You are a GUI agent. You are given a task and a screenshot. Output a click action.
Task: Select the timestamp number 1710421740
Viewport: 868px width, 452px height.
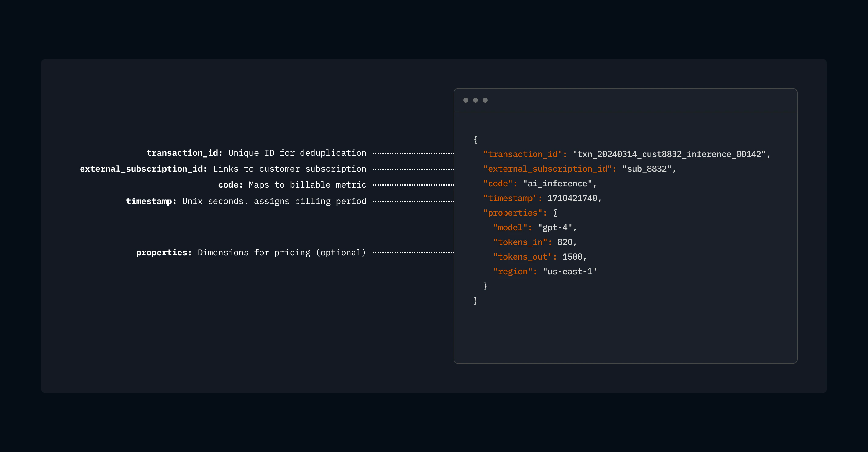tap(572, 198)
